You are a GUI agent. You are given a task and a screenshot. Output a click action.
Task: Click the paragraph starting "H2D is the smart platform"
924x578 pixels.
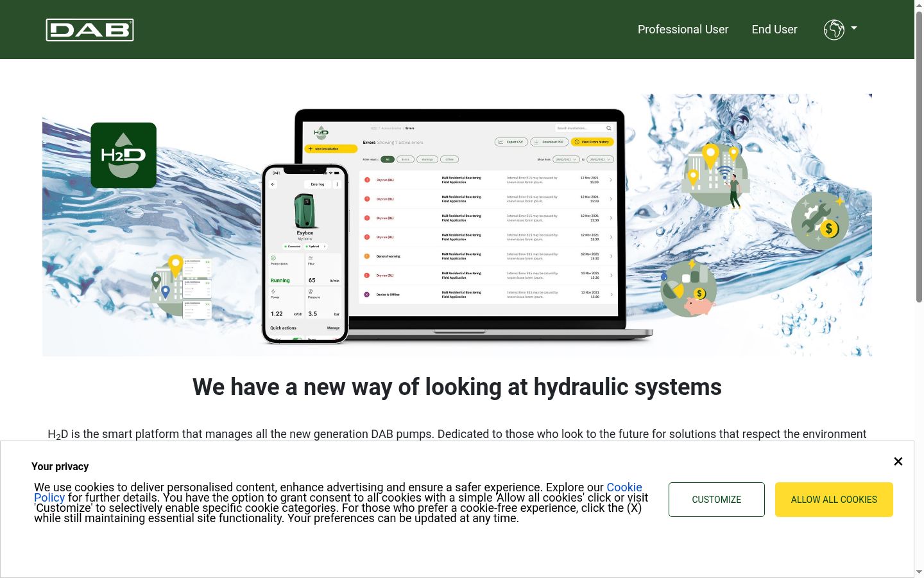tap(457, 434)
